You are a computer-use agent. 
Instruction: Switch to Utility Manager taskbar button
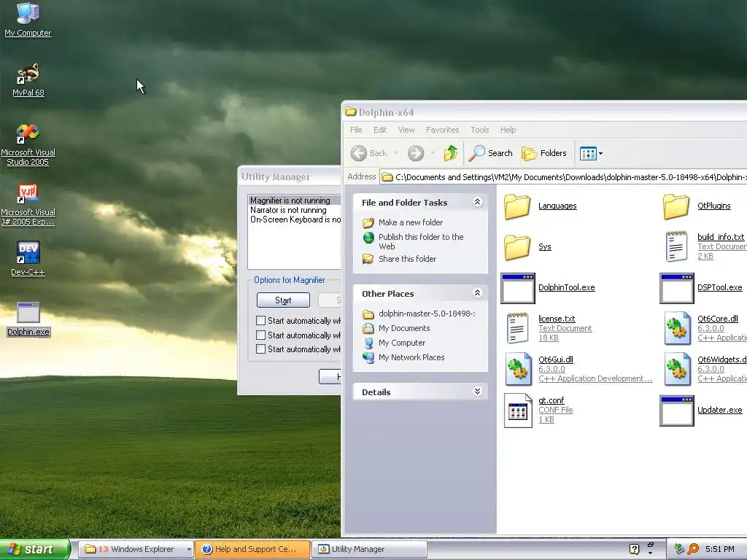[369, 550]
